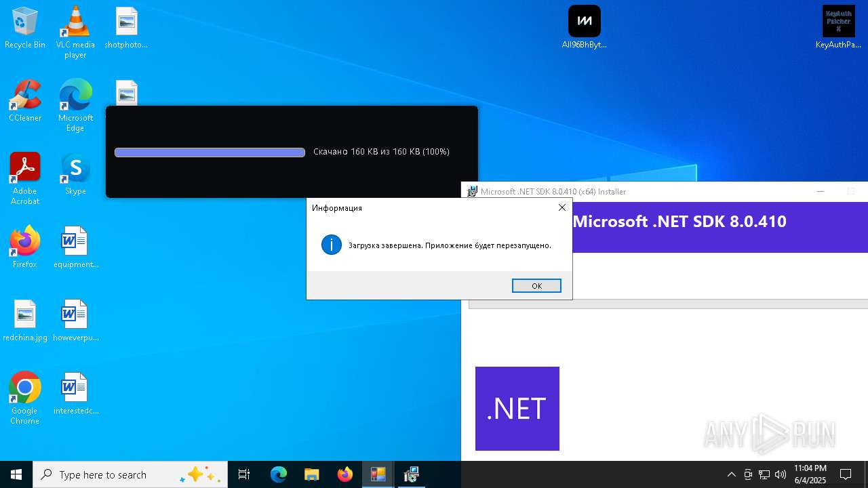Close the Информация dialog with X

tap(561, 207)
